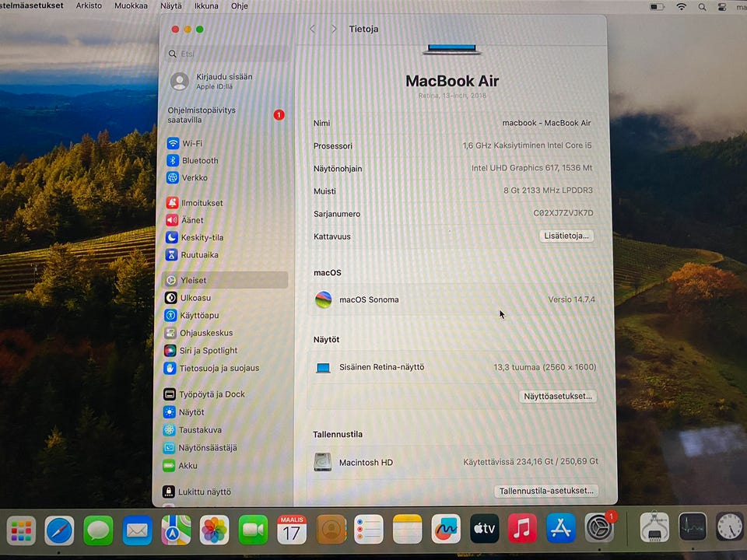Open Mail app in Dock
This screenshot has width=747, height=560.
[x=137, y=530]
